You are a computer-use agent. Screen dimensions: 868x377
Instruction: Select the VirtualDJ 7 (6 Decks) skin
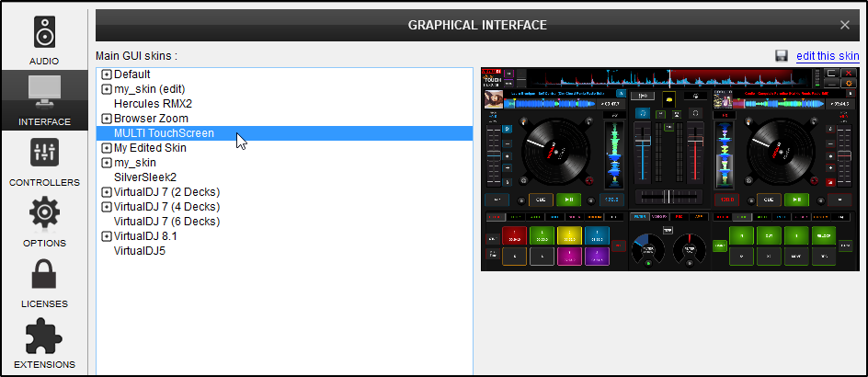coord(166,222)
